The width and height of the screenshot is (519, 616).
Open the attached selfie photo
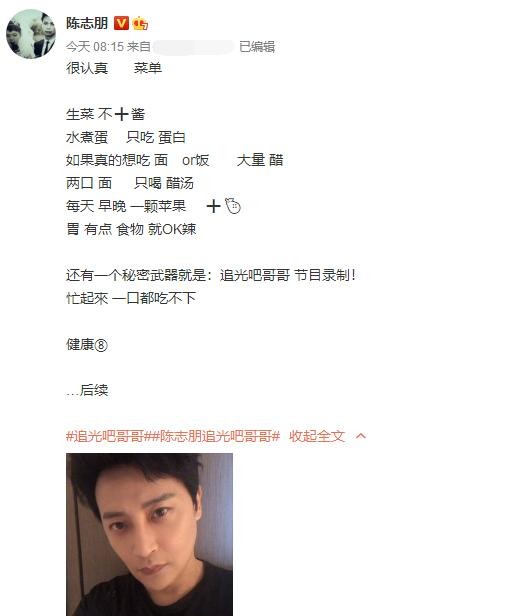[x=149, y=535]
